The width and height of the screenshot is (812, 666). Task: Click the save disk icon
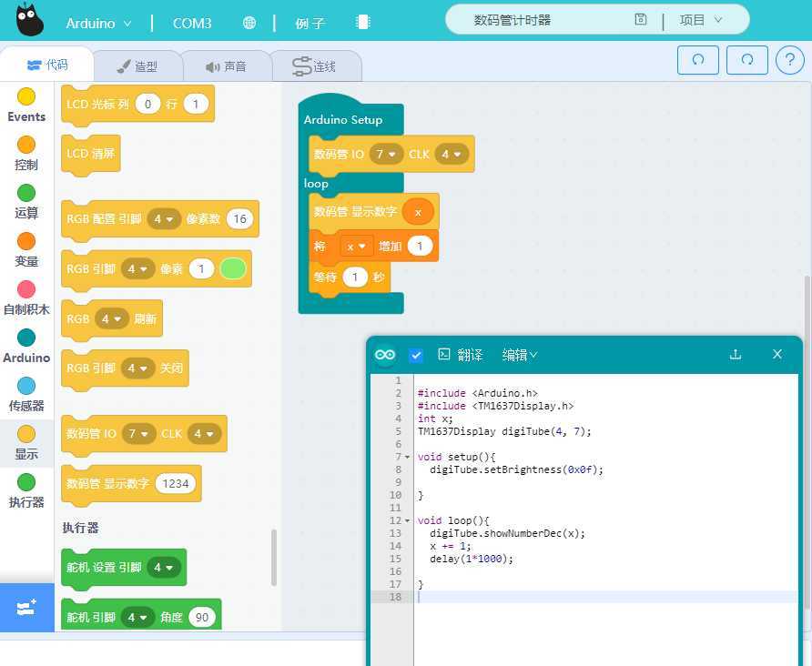coord(641,20)
